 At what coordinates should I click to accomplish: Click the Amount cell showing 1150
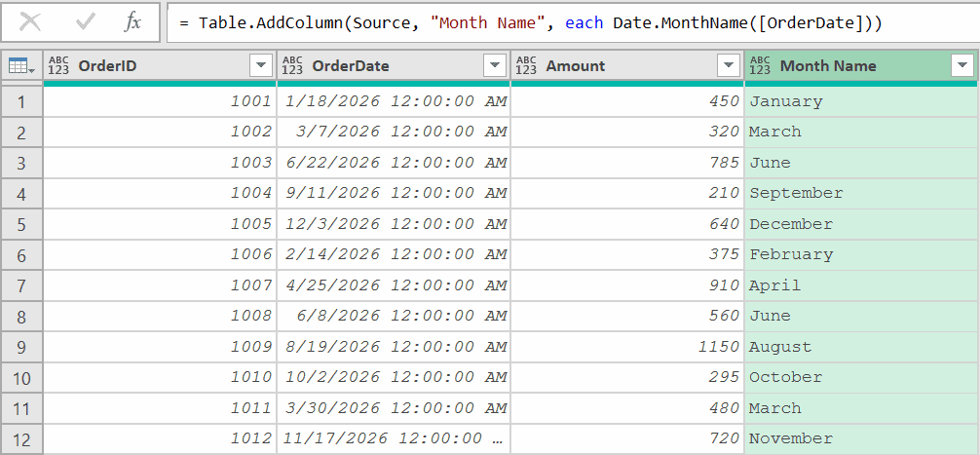coord(626,347)
